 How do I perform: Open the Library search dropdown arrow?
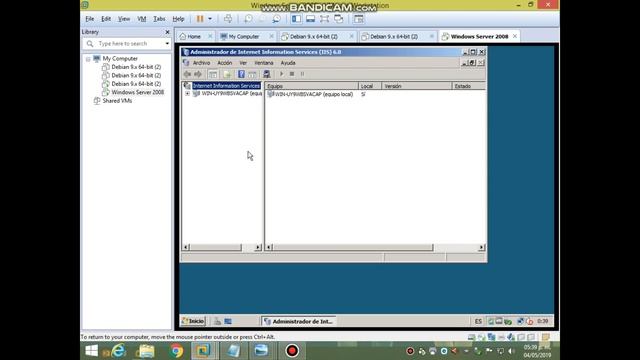167,43
